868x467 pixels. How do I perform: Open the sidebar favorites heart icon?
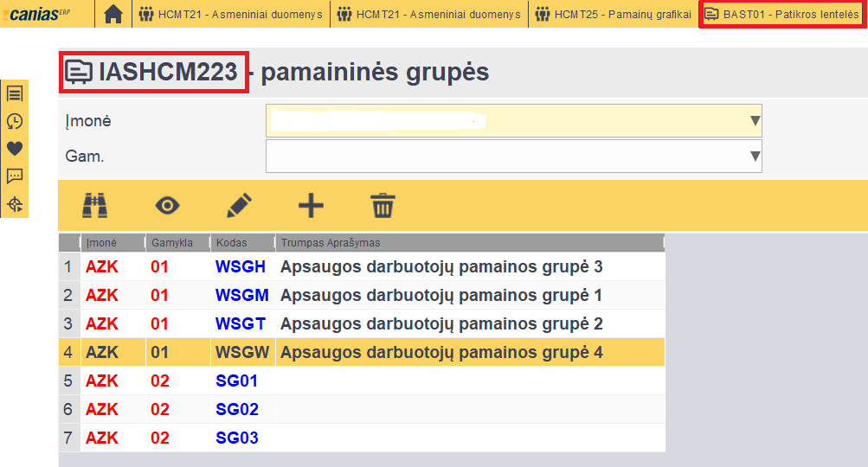(15, 149)
